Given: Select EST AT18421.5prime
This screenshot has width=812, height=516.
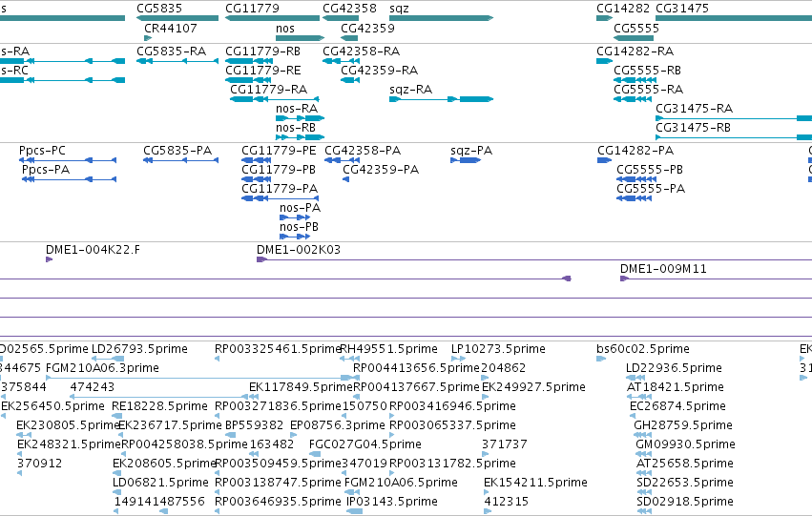Looking at the screenshot, I should click(x=639, y=397).
